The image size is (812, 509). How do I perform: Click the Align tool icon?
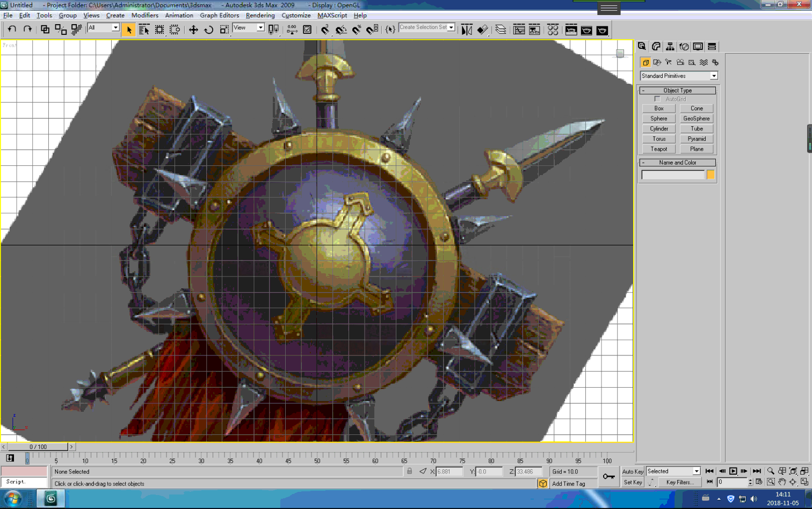tap(482, 30)
